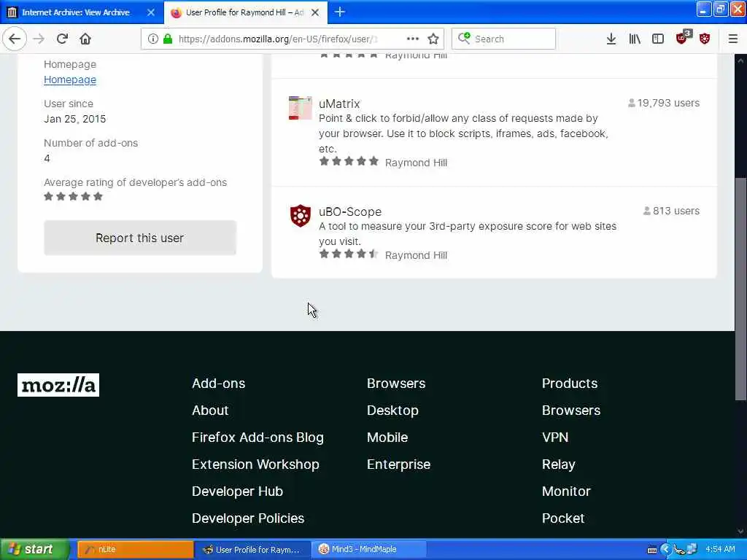Click the uMatrix star rating
The height and width of the screenshot is (560, 747).
click(x=349, y=161)
